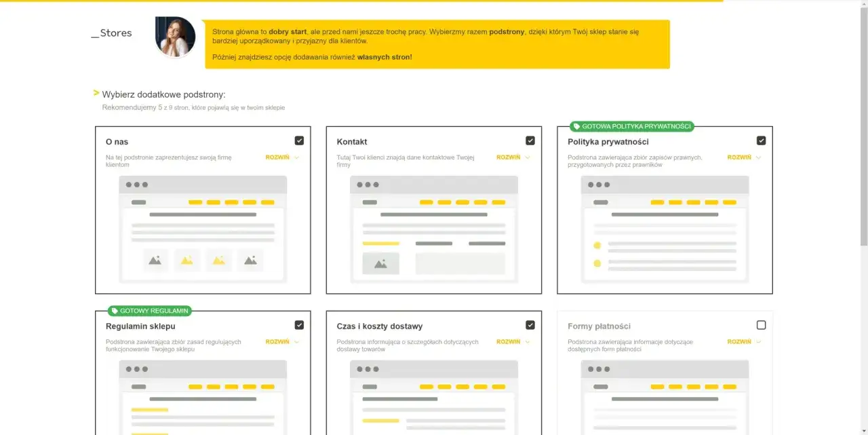Click the Rekomendujemy 5 z 9 stron text

click(x=193, y=107)
